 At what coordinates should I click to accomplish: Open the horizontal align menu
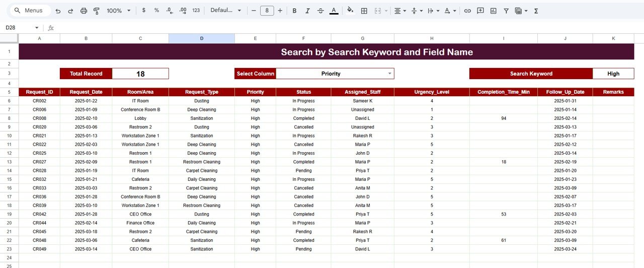tap(400, 11)
